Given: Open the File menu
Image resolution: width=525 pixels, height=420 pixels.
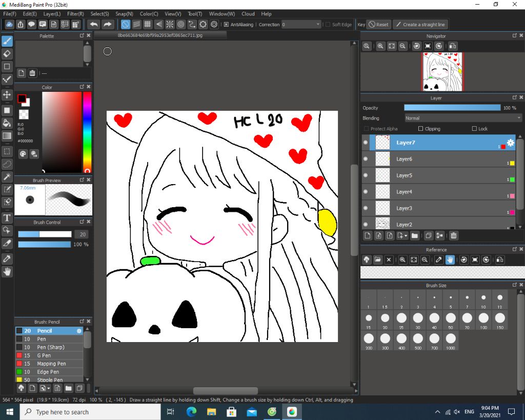Looking at the screenshot, I should [x=10, y=14].
